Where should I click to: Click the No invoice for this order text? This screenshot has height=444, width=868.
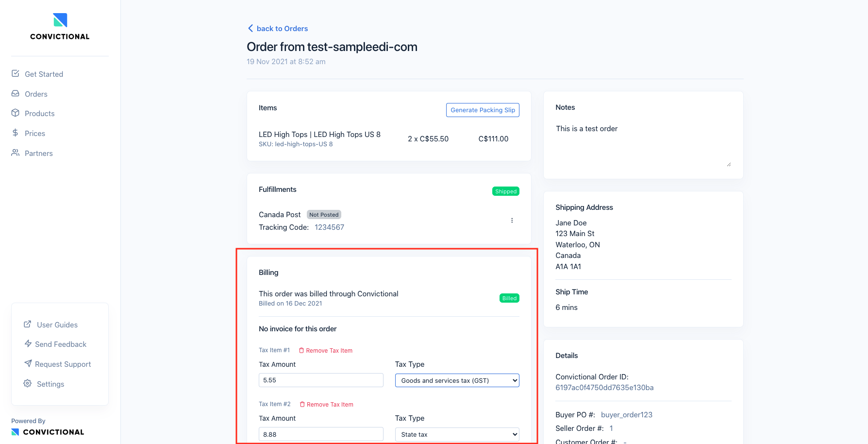tap(298, 328)
